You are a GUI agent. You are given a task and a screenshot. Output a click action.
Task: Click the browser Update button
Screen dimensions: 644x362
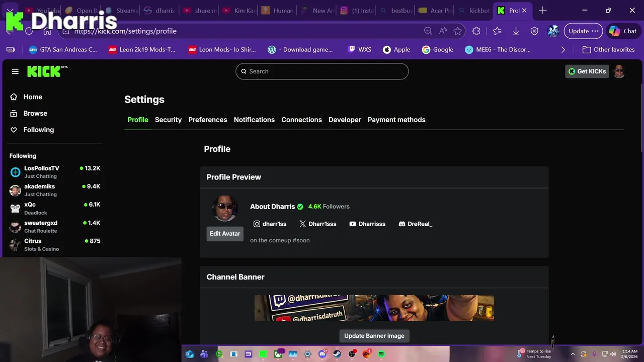(x=583, y=31)
